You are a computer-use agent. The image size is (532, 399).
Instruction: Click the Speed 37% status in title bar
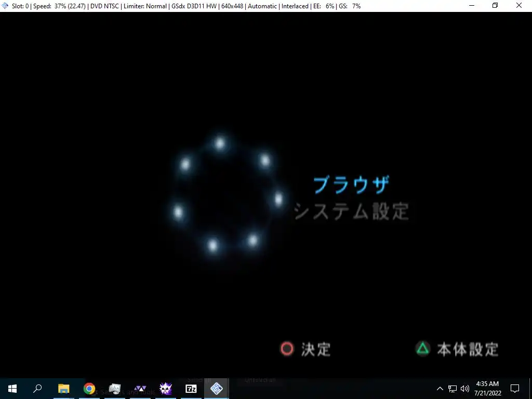pos(59,6)
